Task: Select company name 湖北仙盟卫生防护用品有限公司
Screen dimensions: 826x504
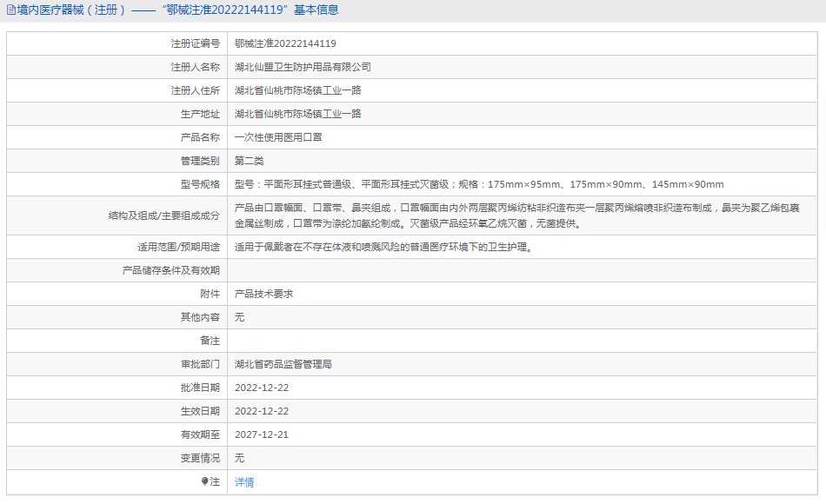Action: tap(303, 67)
